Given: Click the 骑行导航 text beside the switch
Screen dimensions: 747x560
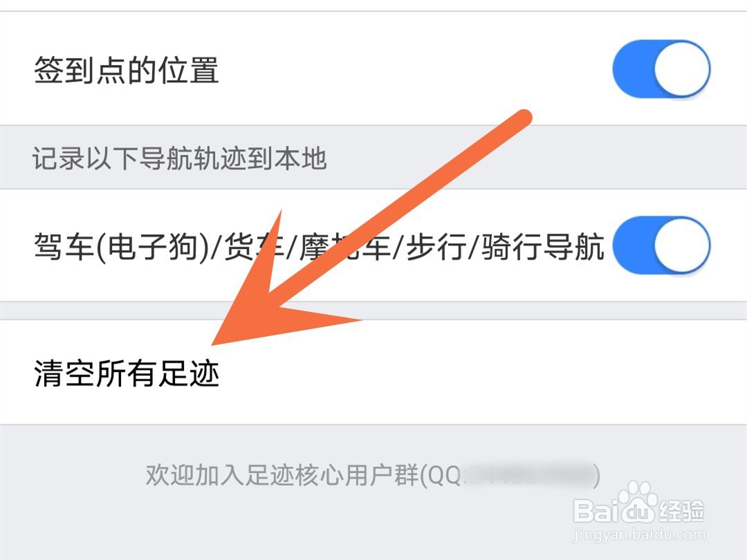Looking at the screenshot, I should [x=542, y=247].
